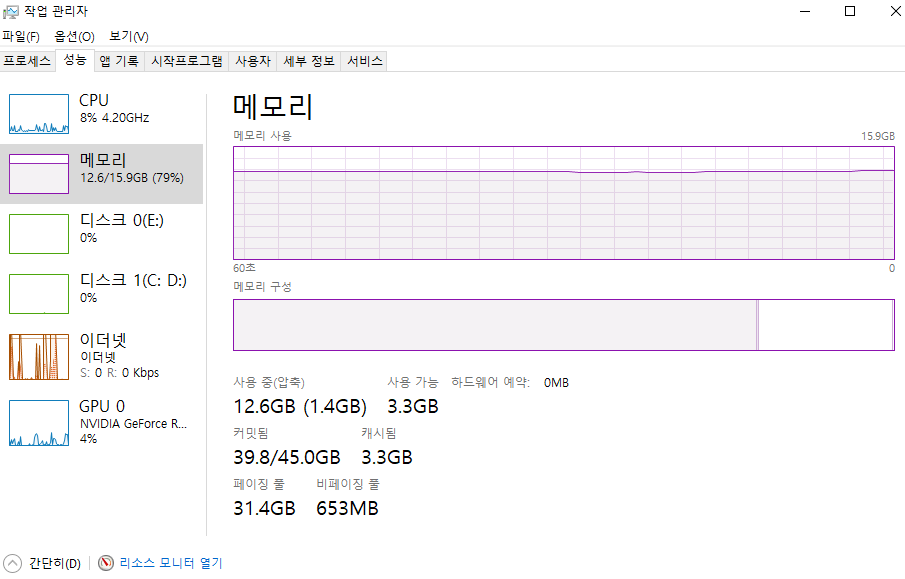Click the 메모리 구성 composition bar
Image resolution: width=905 pixels, height=579 pixels.
pos(563,324)
